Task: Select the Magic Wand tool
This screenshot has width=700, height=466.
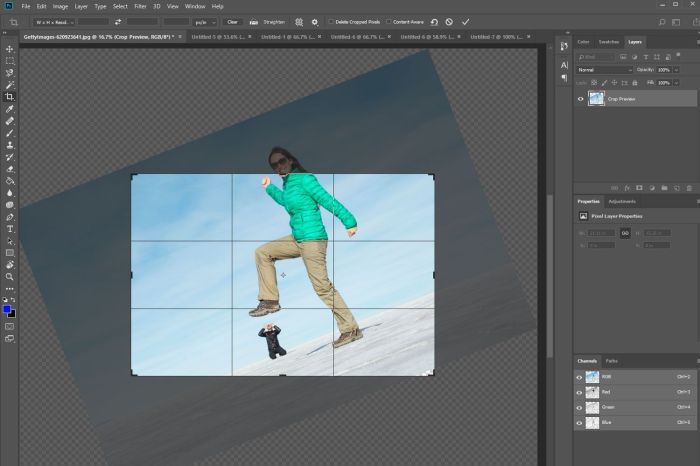Action: [x=9, y=85]
